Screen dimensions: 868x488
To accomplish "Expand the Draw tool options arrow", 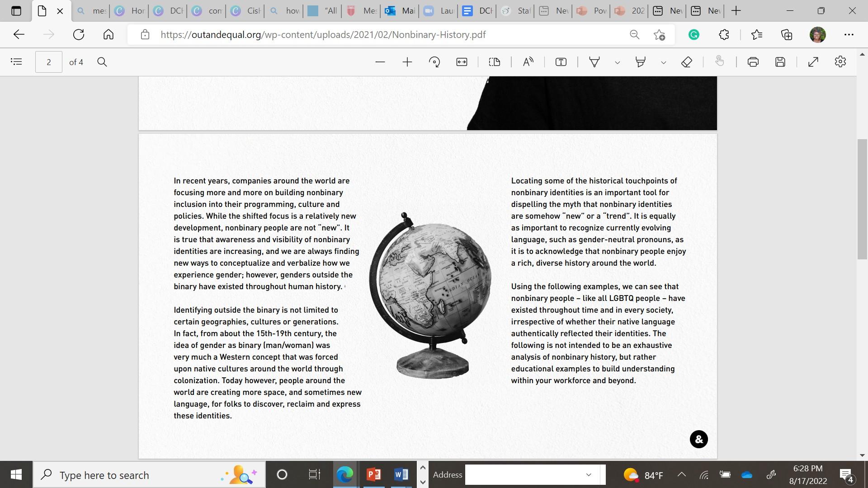I will click(x=617, y=62).
